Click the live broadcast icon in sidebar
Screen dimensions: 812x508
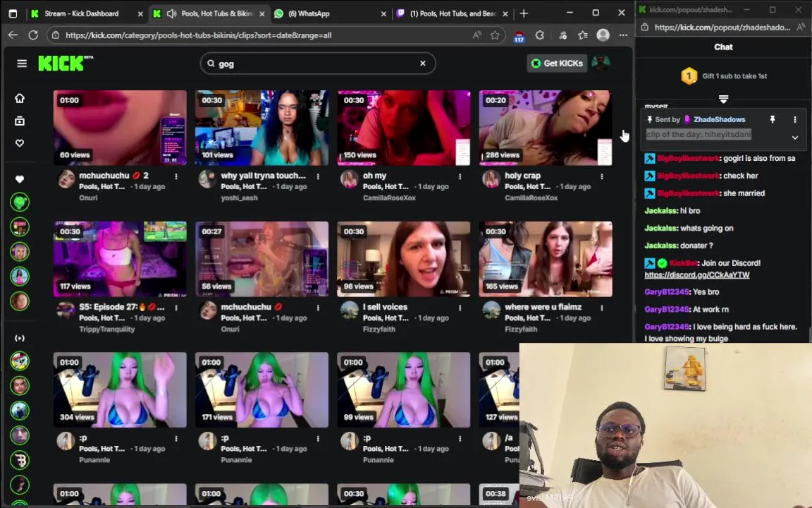pyautogui.click(x=20, y=338)
